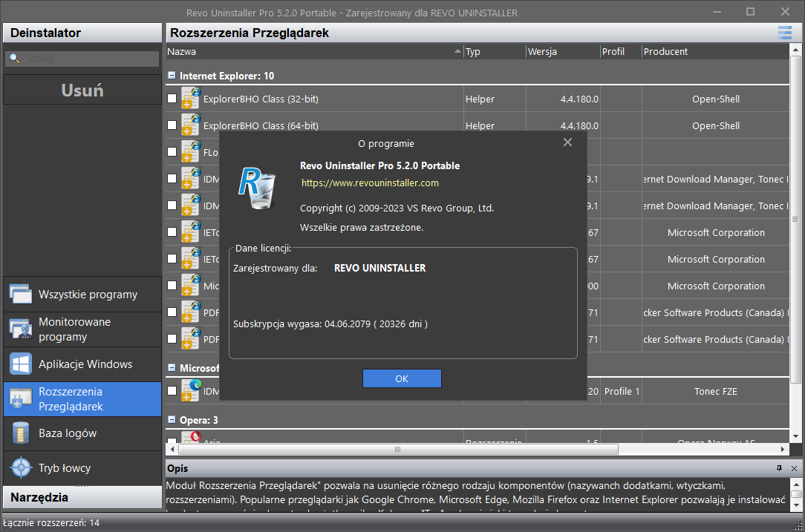Toggle checkbox of Profile 1 IDM row
The width and height of the screenshot is (805, 532).
(172, 390)
